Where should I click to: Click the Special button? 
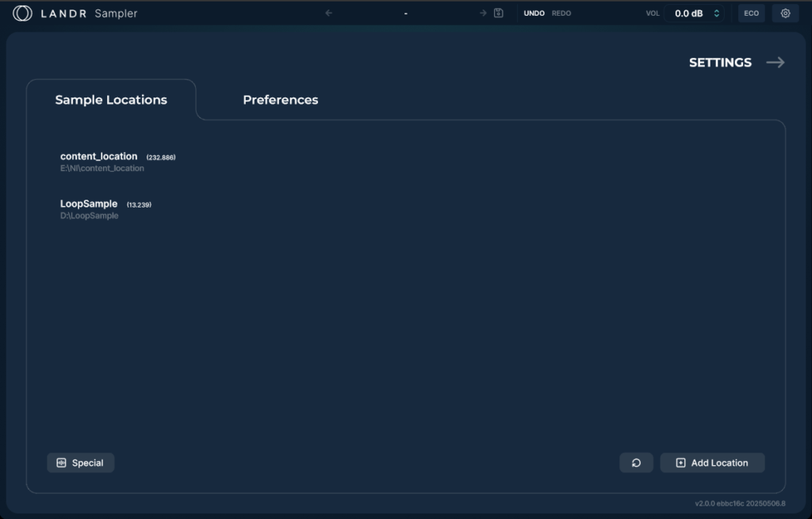click(80, 463)
